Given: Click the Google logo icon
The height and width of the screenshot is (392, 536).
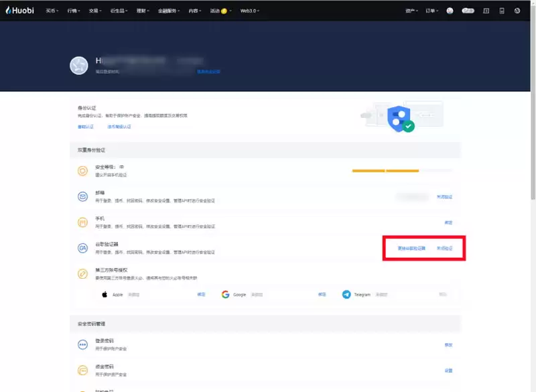Looking at the screenshot, I should [226, 294].
